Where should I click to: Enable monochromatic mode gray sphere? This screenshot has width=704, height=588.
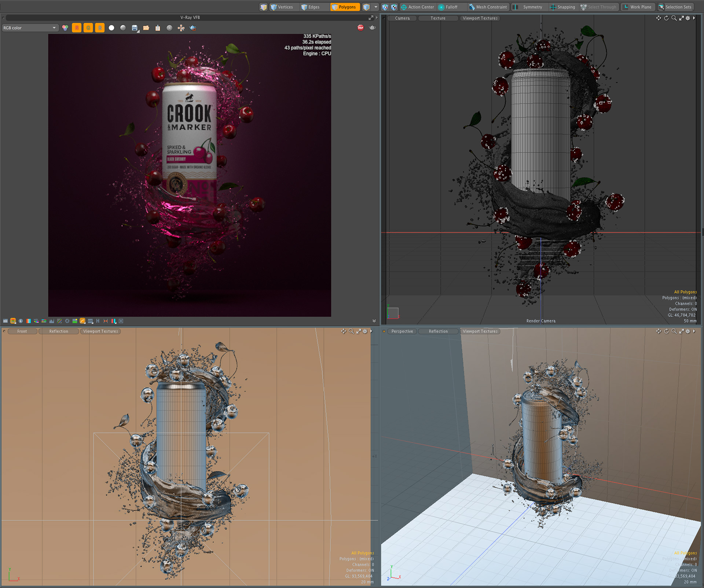click(123, 28)
